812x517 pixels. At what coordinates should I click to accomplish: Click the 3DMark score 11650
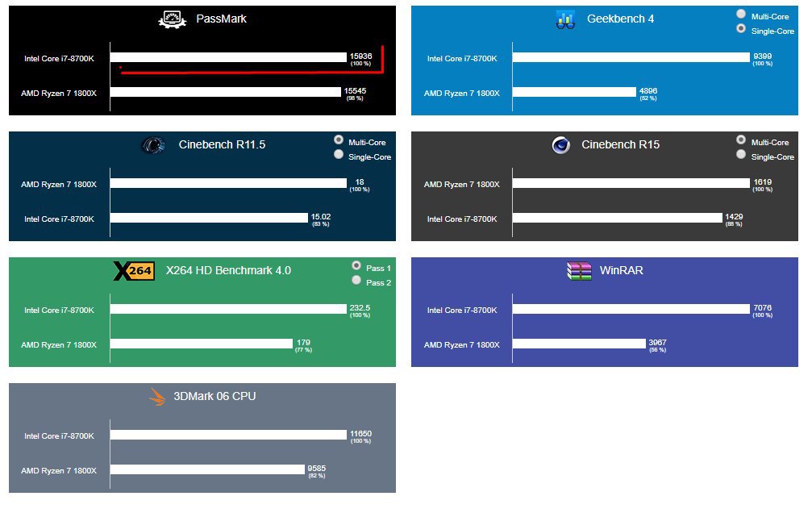click(x=361, y=434)
